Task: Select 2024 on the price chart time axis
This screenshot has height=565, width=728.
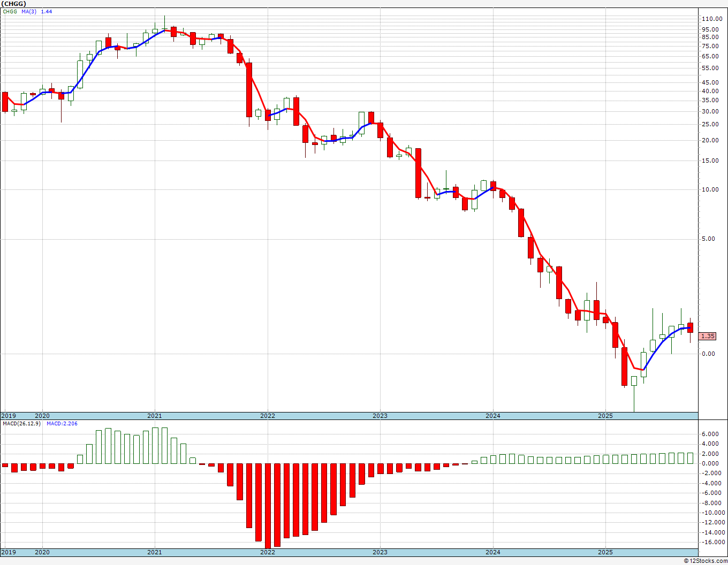Action: 493,416
